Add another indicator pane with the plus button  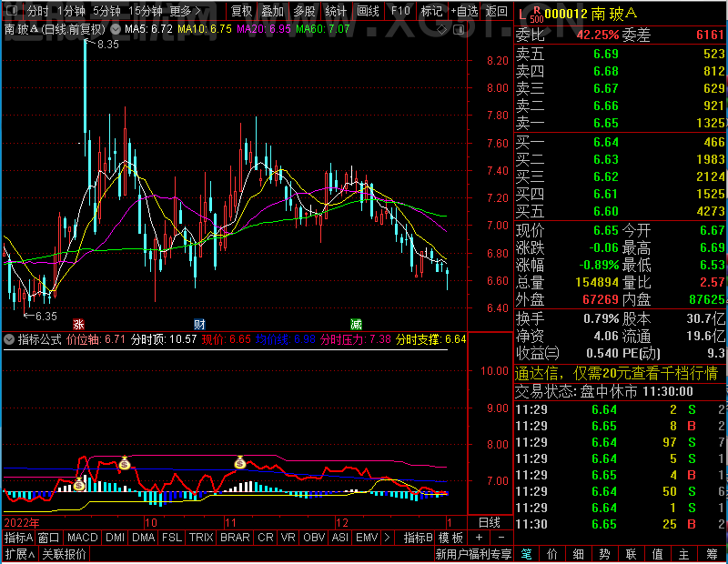pyautogui.click(x=480, y=538)
